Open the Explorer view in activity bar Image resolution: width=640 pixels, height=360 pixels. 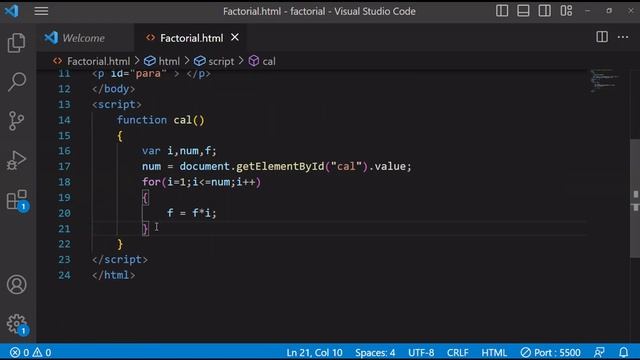pyautogui.click(x=16, y=43)
